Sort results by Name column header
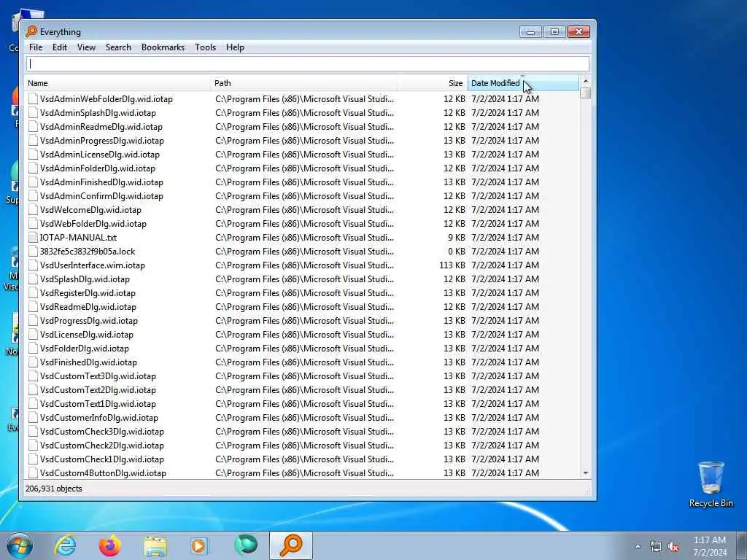 (x=117, y=83)
